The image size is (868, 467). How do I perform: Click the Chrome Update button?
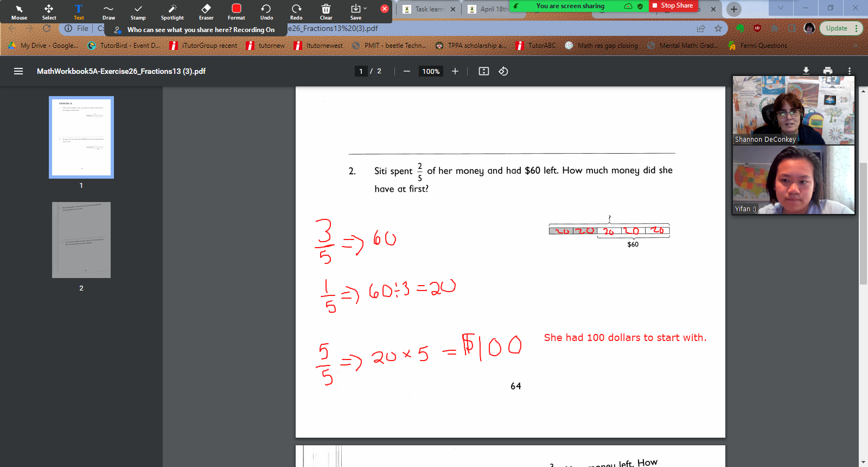tap(840, 28)
